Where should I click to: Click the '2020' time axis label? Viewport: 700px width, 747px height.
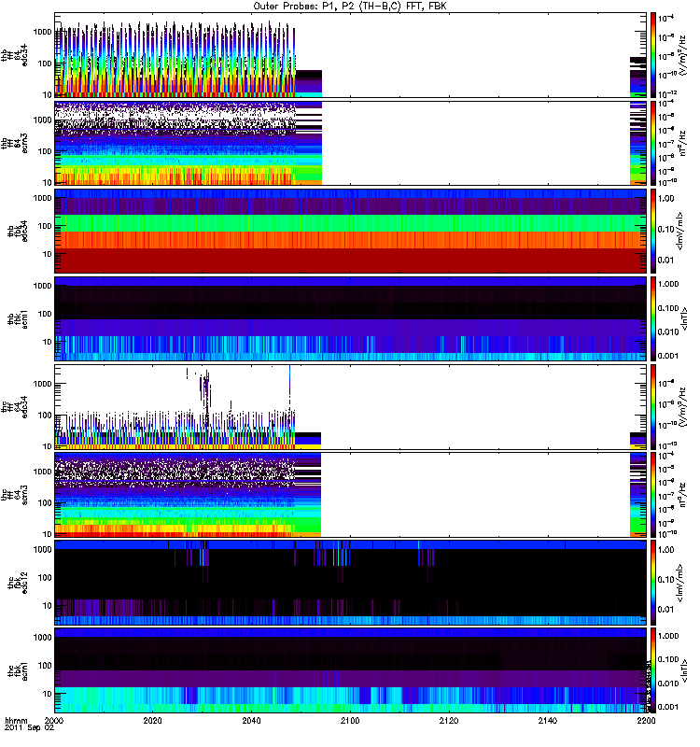coord(153,720)
